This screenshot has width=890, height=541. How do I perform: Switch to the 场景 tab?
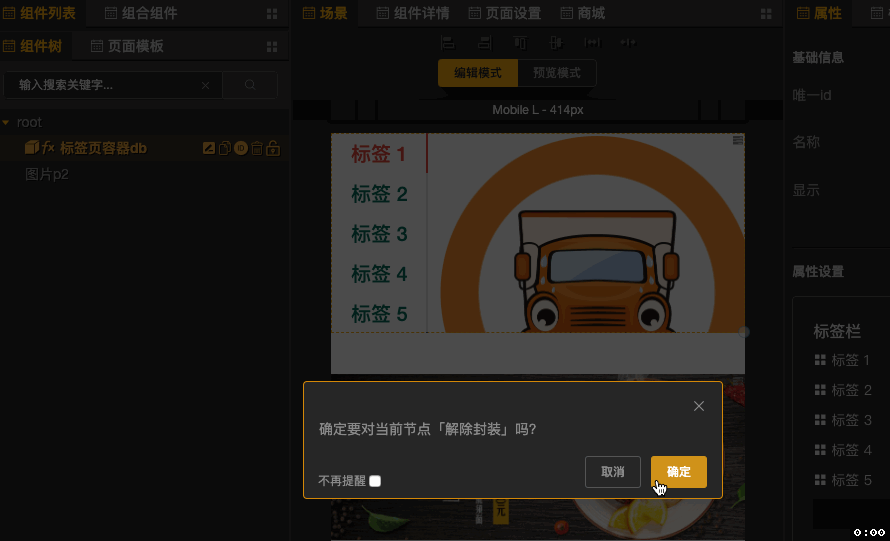(325, 13)
